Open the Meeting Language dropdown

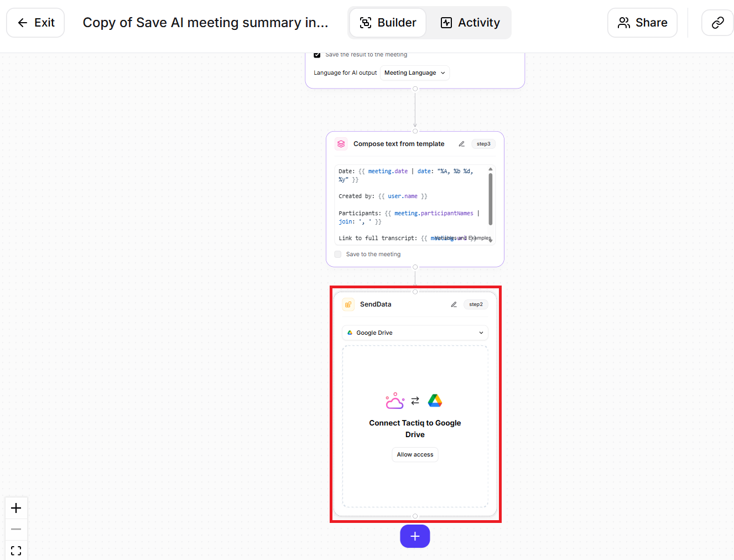414,72
